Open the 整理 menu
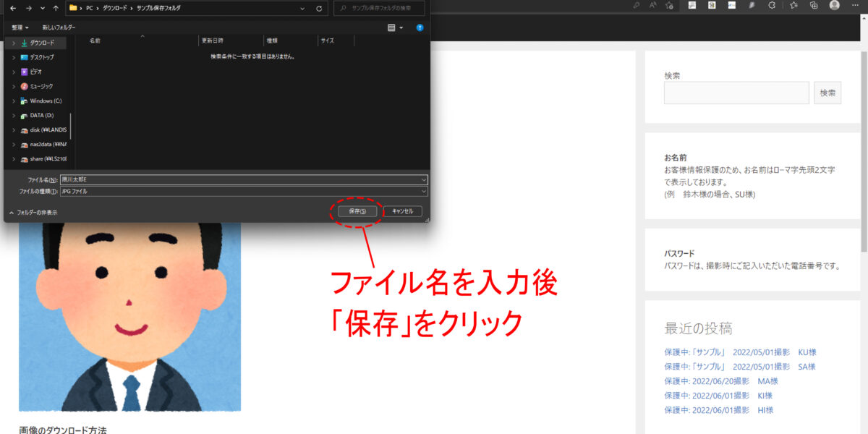The height and width of the screenshot is (434, 868). [17, 27]
